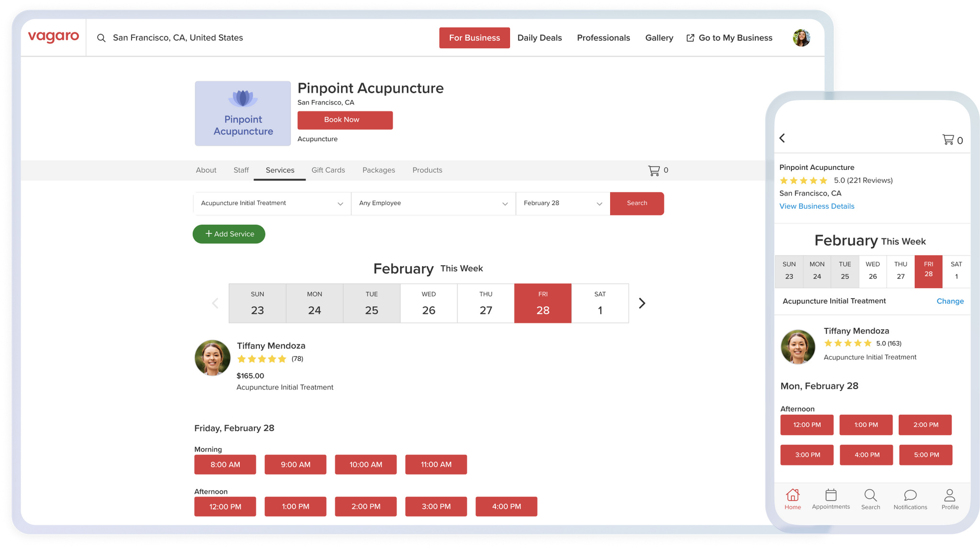Click the location search field in header
Image resolution: width=980 pixels, height=548 pixels.
pyautogui.click(x=178, y=38)
